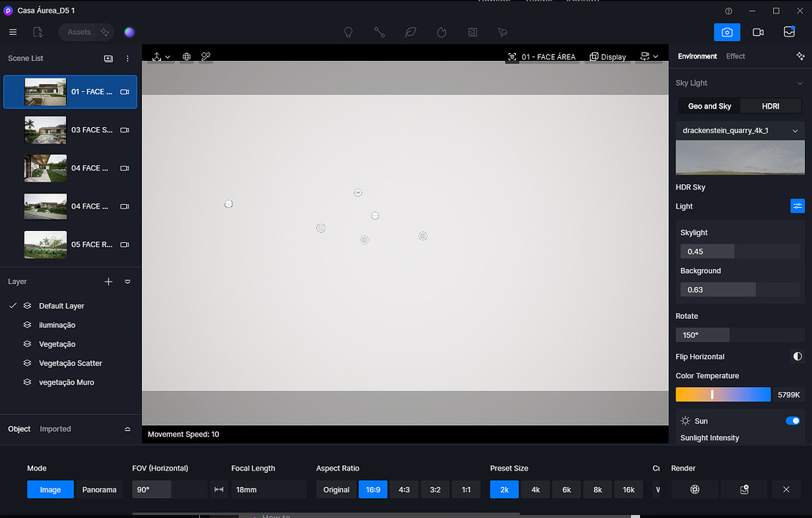
Task: Select the Particle flame effects tool
Action: coord(441,32)
